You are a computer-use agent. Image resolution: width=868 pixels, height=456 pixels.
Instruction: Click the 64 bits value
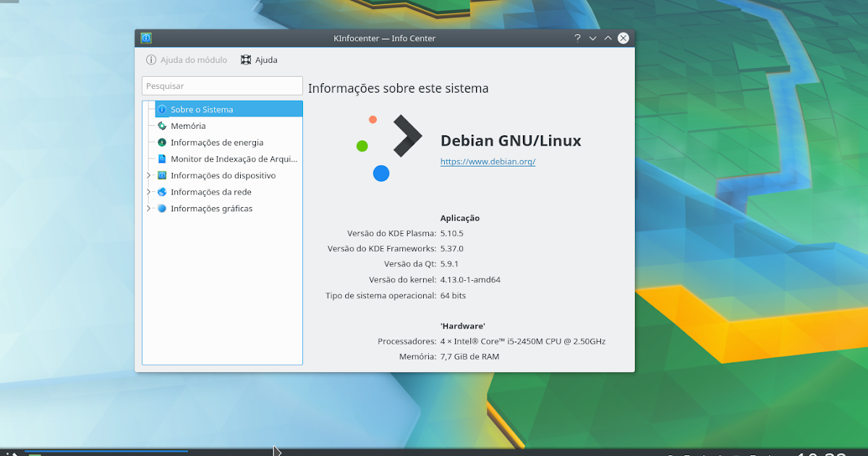pos(453,295)
